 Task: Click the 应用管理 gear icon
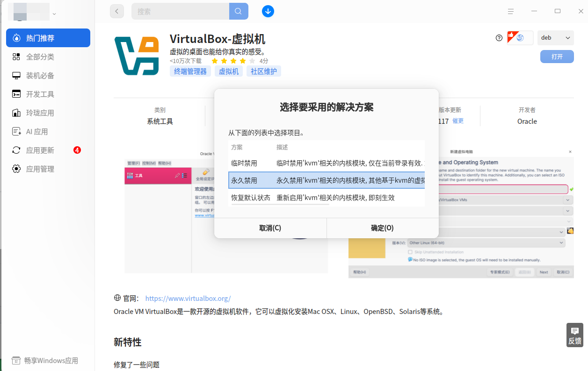pos(16,169)
